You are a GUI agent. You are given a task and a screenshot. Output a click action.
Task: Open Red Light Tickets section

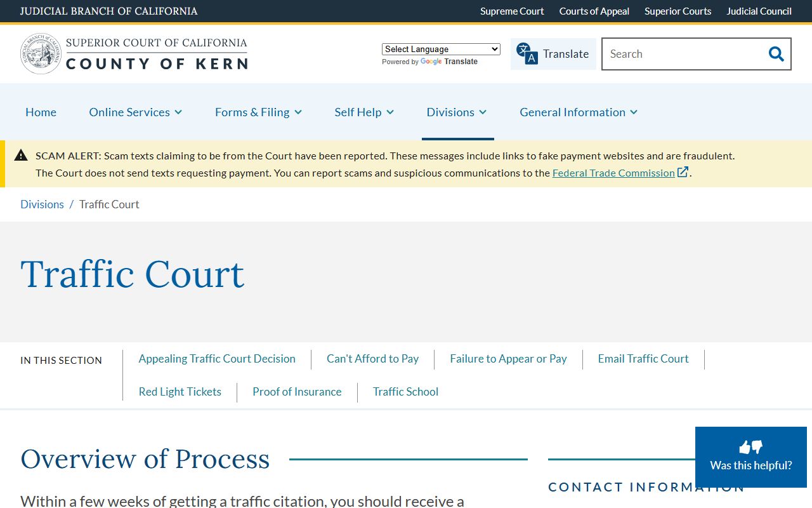tap(180, 392)
